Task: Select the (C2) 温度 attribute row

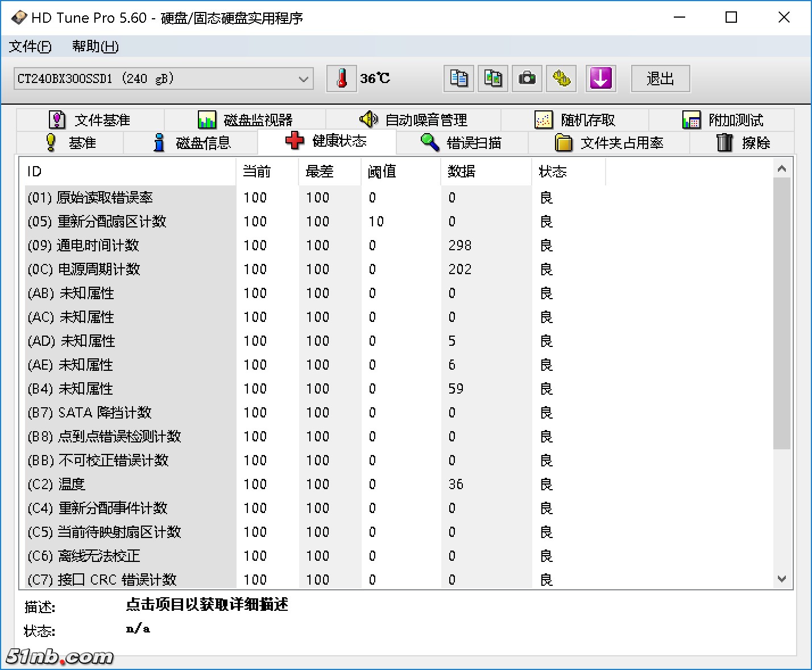Action: (x=131, y=484)
